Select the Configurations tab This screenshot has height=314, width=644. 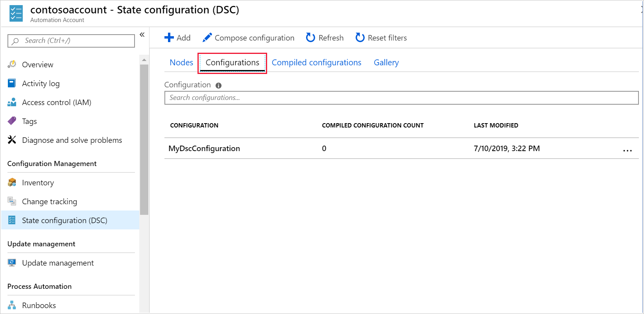point(233,63)
